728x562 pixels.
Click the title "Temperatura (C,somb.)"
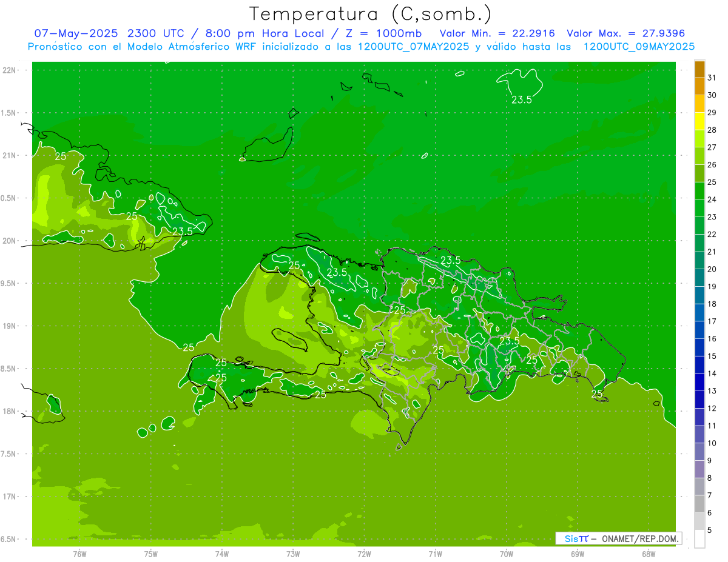coord(370,14)
